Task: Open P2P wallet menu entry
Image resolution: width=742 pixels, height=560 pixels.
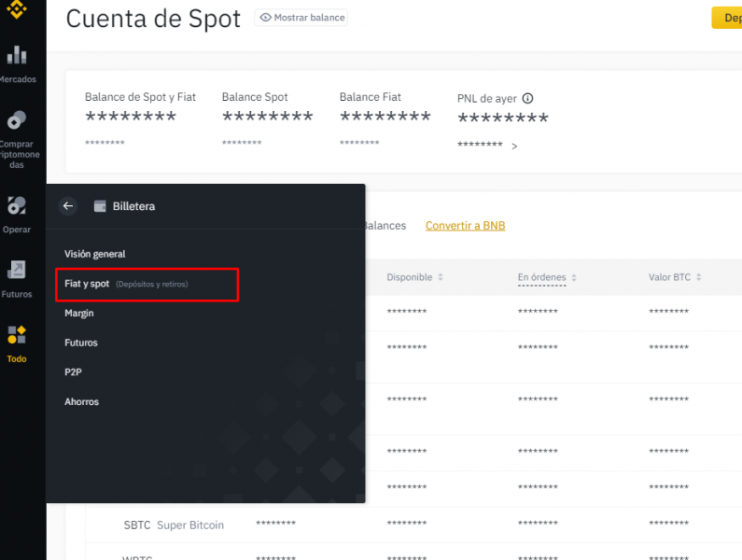Action: pyautogui.click(x=73, y=372)
